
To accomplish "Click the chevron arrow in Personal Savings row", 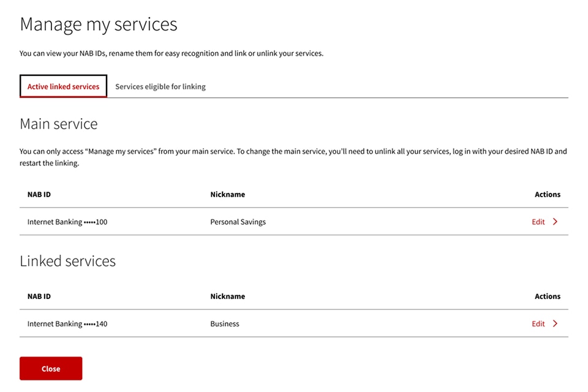I will [x=555, y=222].
